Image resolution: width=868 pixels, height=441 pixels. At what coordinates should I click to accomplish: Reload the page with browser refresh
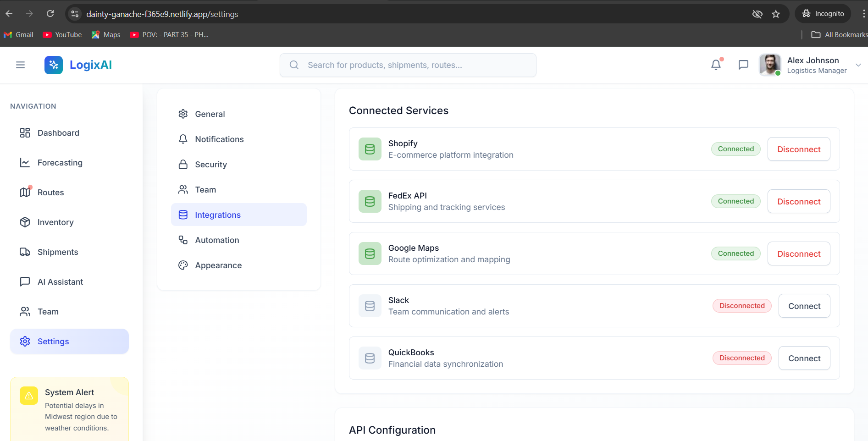(50, 14)
